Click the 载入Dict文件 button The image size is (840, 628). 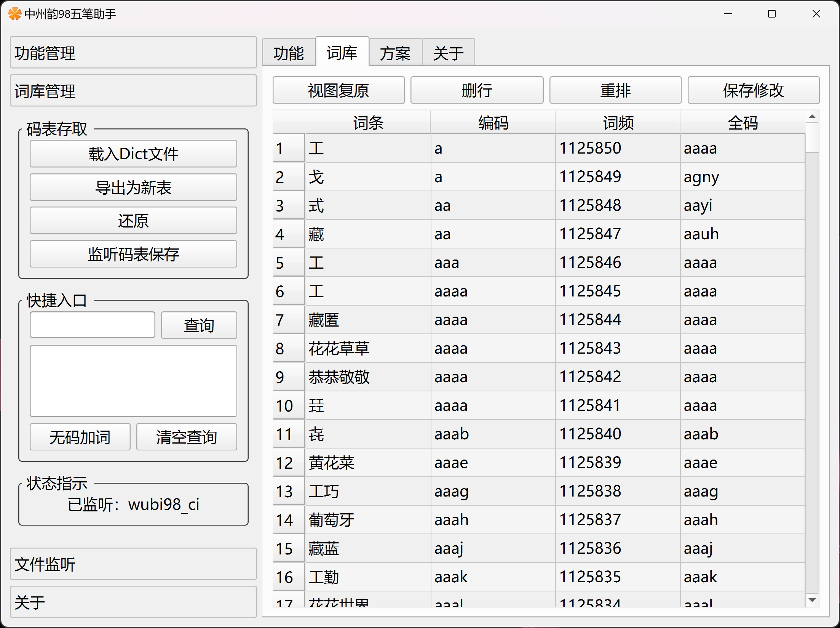coord(133,154)
